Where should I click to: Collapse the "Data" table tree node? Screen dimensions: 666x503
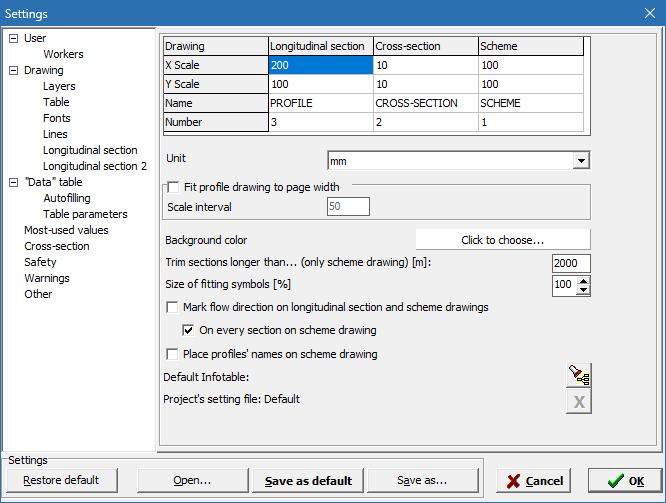tap(13, 183)
